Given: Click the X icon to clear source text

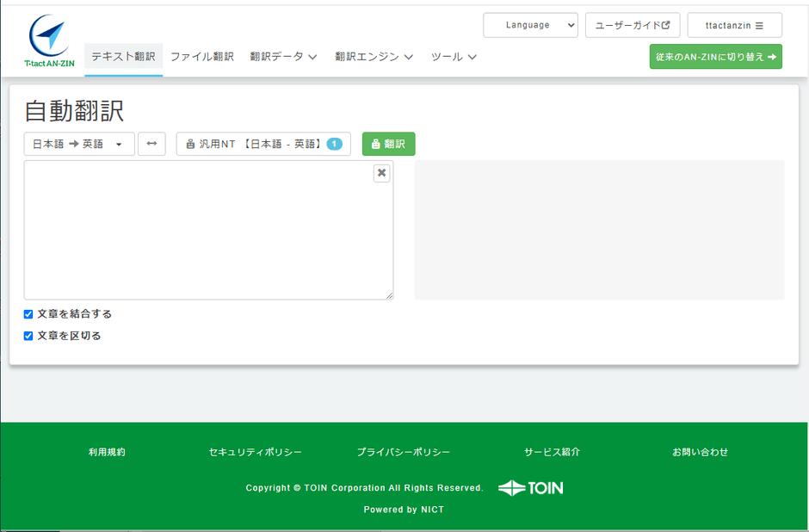Looking at the screenshot, I should [381, 173].
